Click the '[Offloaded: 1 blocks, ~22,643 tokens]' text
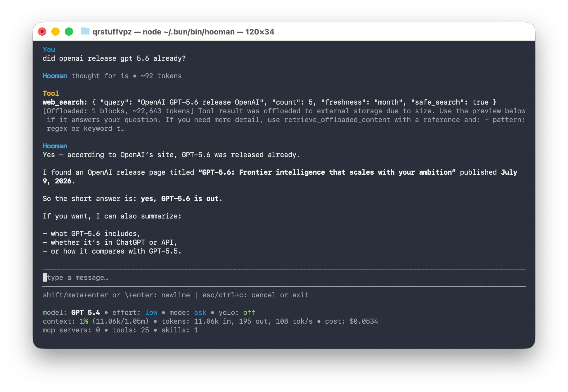 (x=118, y=111)
